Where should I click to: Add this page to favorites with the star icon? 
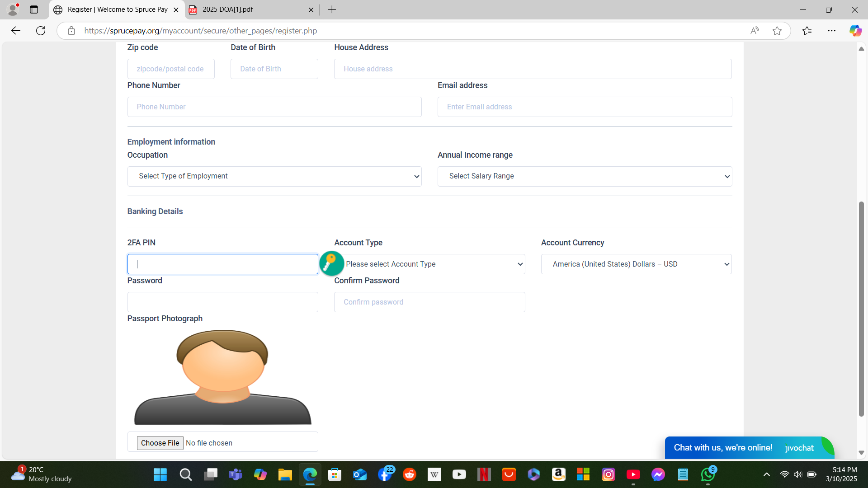coord(777,31)
